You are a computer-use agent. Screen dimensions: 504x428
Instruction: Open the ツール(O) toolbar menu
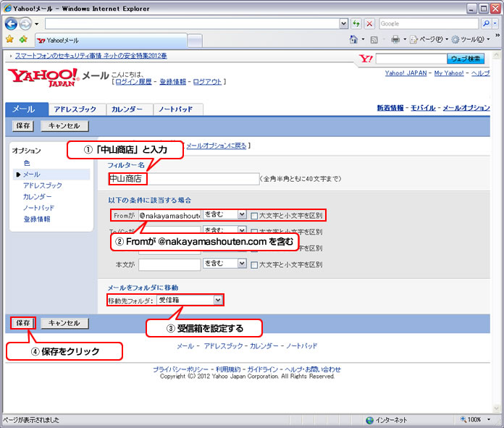point(471,39)
